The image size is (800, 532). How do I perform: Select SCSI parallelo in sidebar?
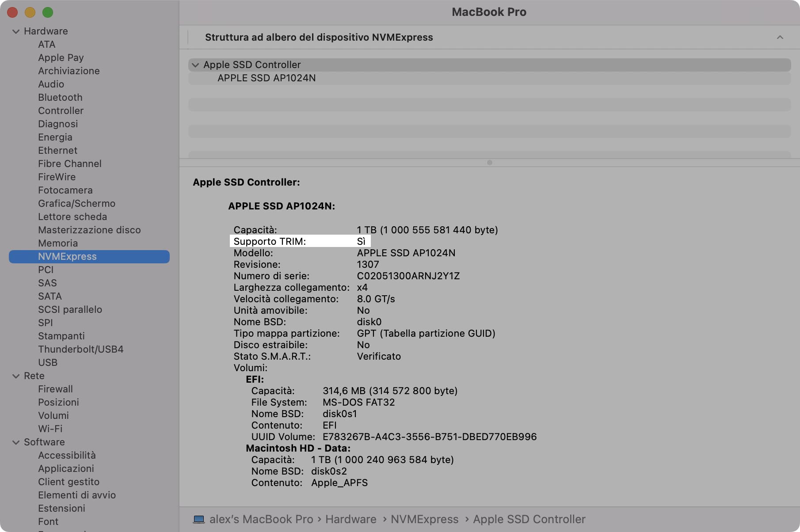coord(70,310)
